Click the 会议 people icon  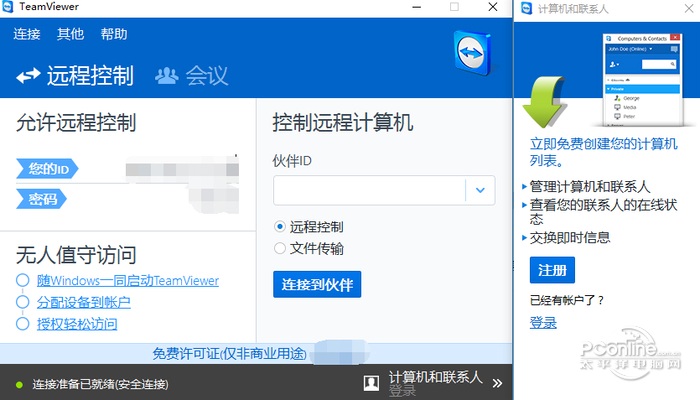pyautogui.click(x=167, y=76)
